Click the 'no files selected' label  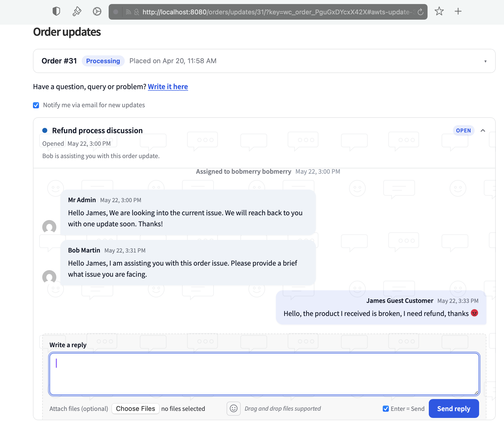[183, 409]
